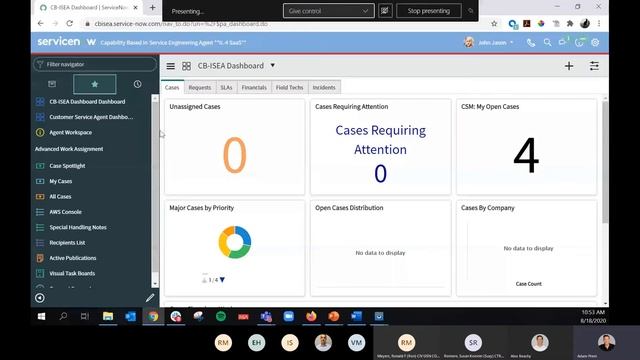Viewport: 640px width, 360px height.
Task: Open the Give control dropdown
Action: point(329,11)
